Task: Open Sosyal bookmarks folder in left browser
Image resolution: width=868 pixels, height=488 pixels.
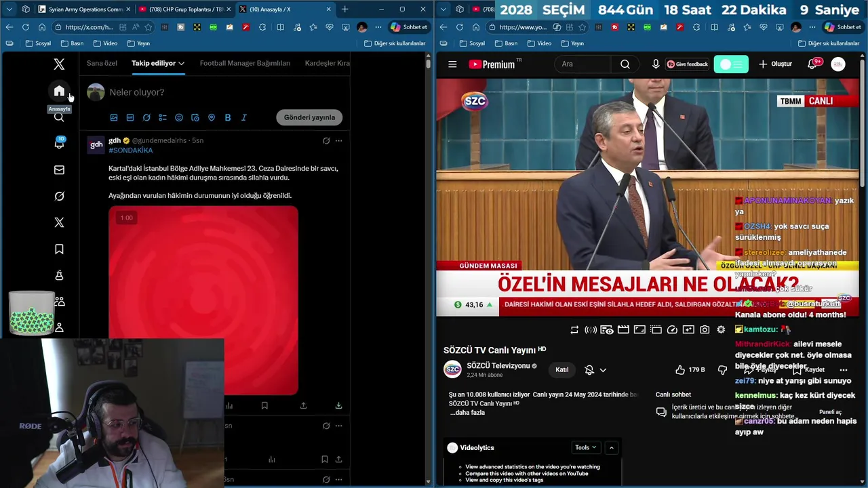Action: (x=38, y=43)
